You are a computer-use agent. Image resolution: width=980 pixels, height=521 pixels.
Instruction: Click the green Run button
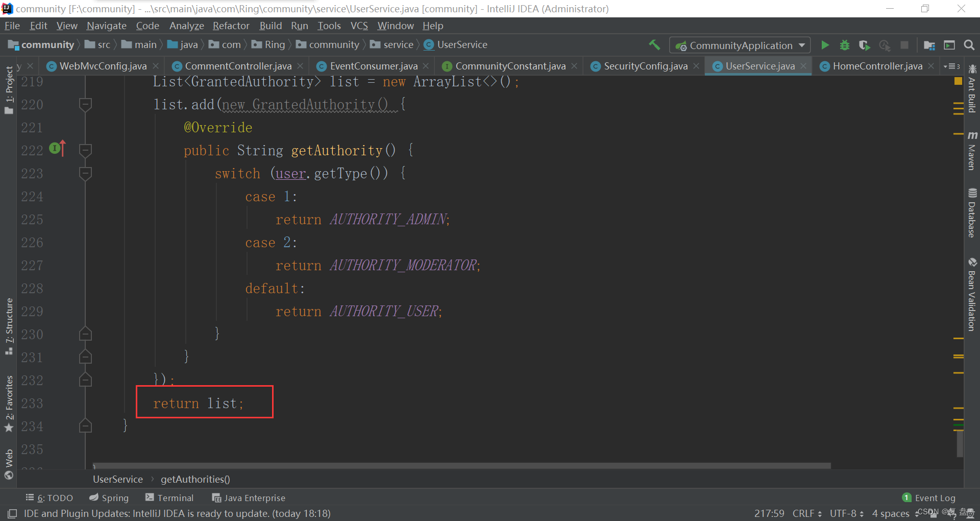(x=824, y=45)
